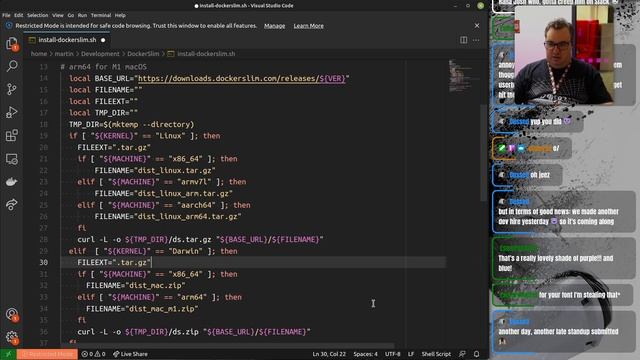Screen dimensions: 640x360
Task: Click 'home' in the breadcrumb path
Action: coord(39,54)
